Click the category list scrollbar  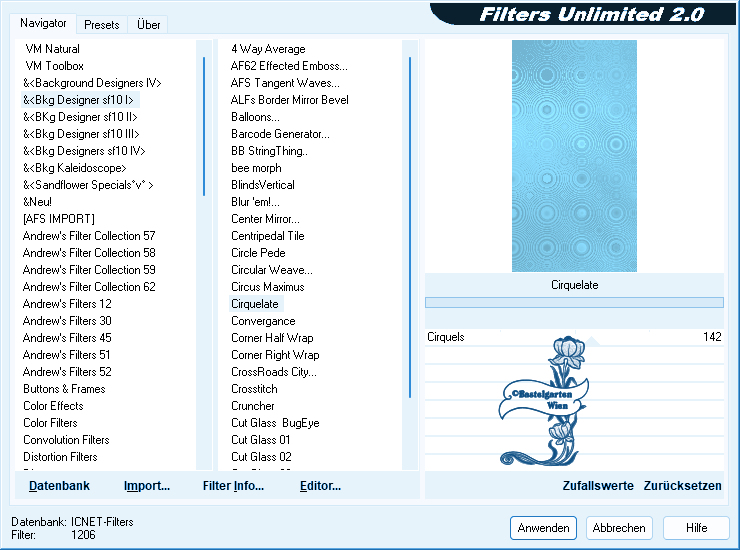point(204,127)
